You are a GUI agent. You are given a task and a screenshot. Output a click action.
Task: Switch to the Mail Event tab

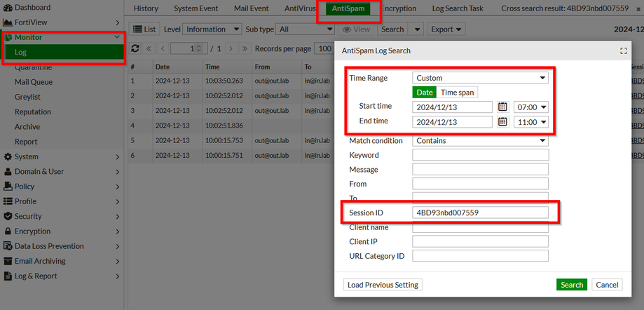pyautogui.click(x=252, y=8)
